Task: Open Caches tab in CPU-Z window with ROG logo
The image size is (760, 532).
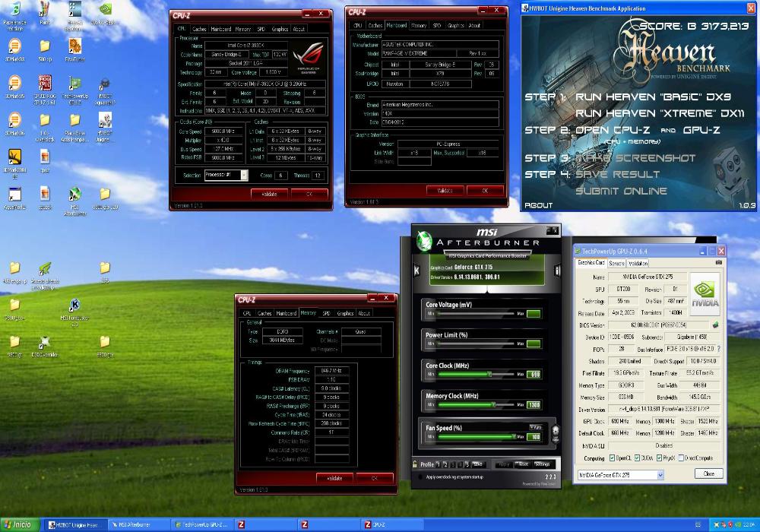Action: click(x=199, y=29)
